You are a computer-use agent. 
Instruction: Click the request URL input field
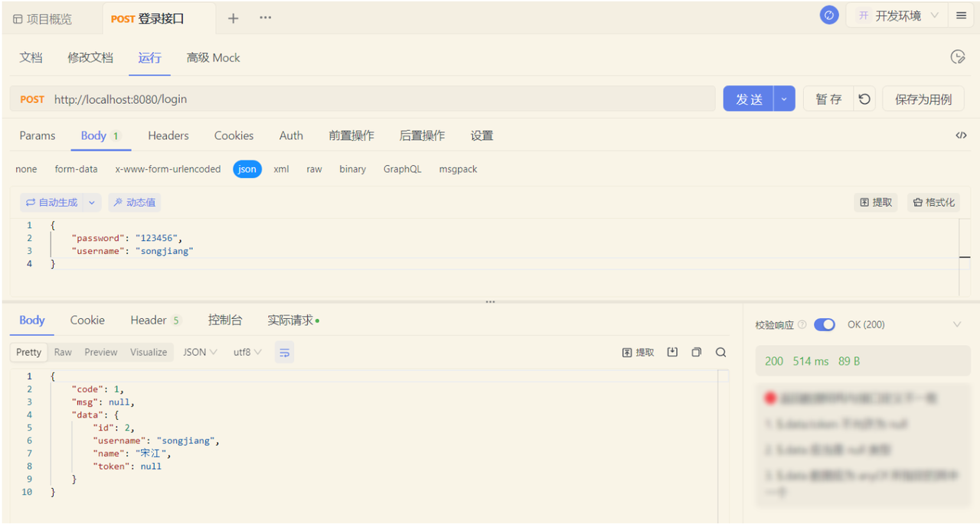click(x=306, y=99)
